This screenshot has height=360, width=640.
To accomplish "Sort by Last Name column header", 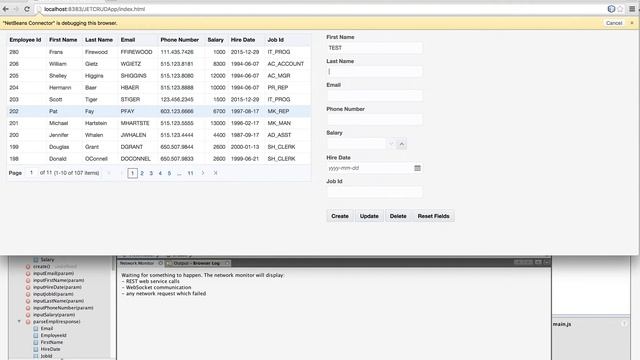I will 99,40.
